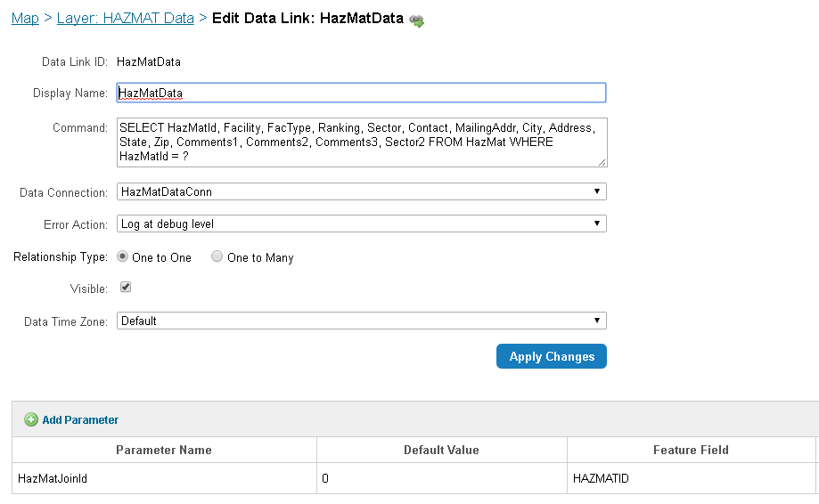Select the One to One radio button
Viewport: 819px width, 504px height.
pos(123,256)
